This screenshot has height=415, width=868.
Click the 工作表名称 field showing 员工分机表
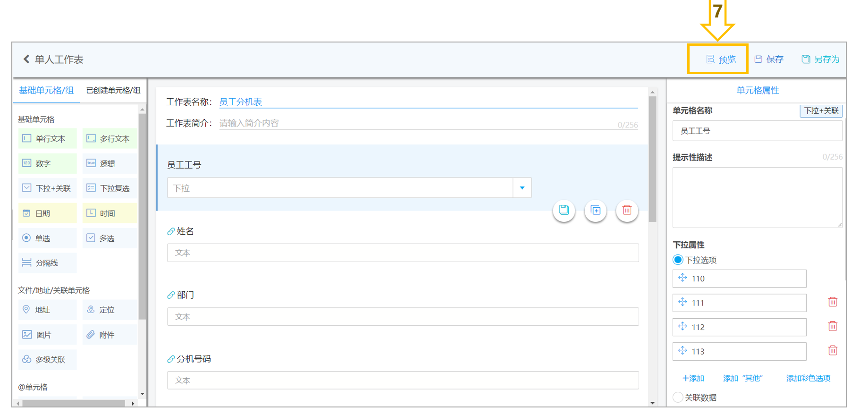[429, 102]
